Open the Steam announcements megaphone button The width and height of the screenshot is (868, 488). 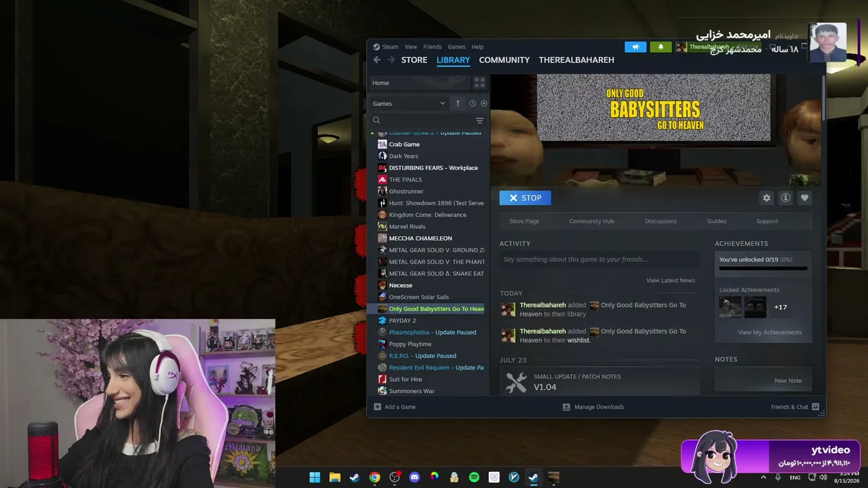(635, 47)
